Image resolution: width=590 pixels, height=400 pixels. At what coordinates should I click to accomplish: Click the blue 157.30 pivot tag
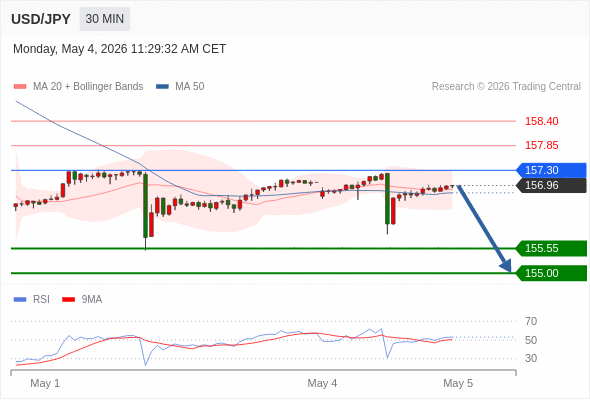(x=551, y=170)
